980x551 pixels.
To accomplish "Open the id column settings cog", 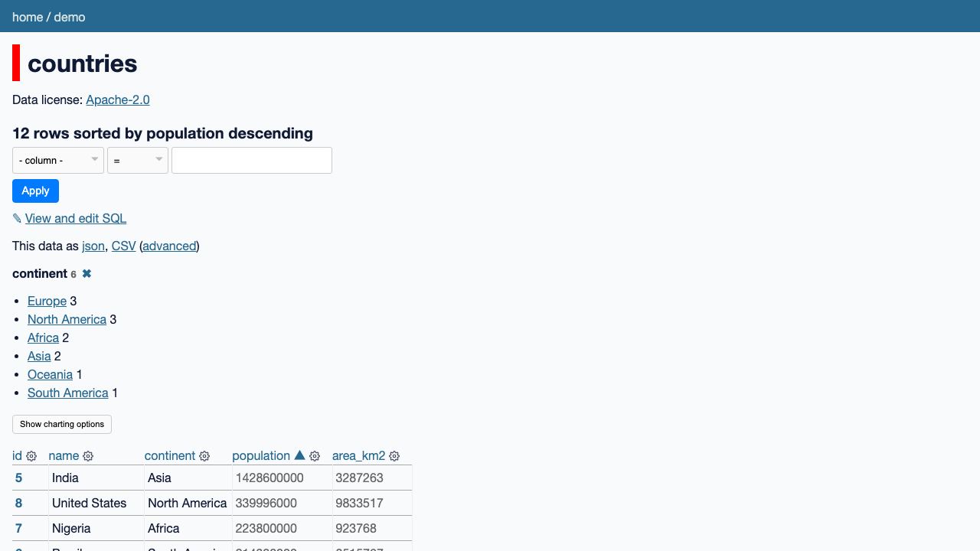I will click(x=31, y=456).
